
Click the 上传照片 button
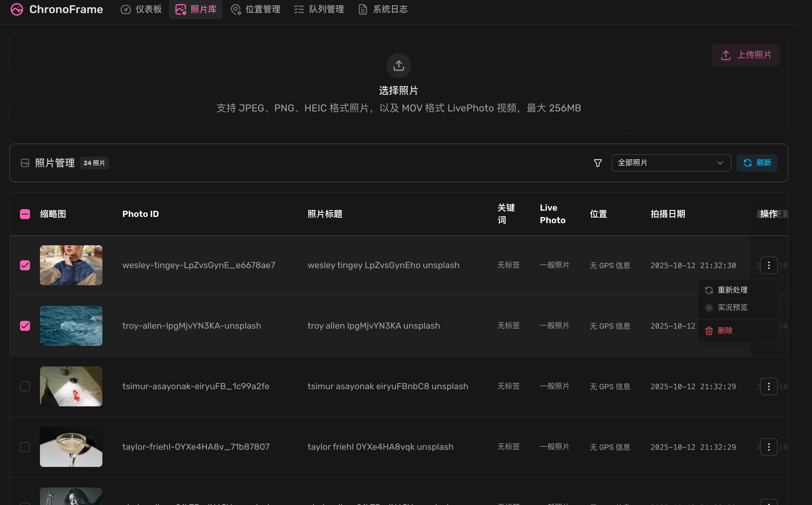pos(745,55)
